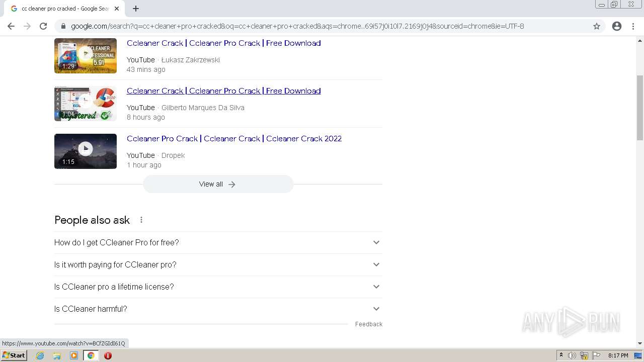
Task: Expand "Is it worth paying for CCleaner pro?"
Action: tap(376, 264)
